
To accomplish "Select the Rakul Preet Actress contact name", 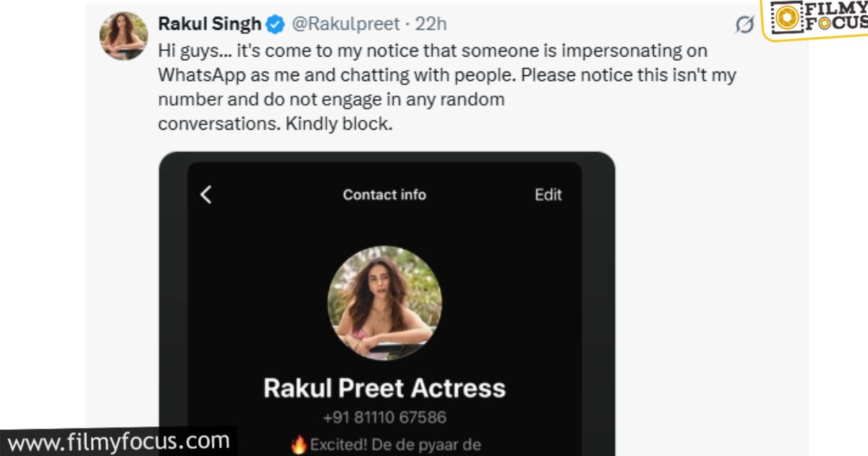I will tap(384, 389).
